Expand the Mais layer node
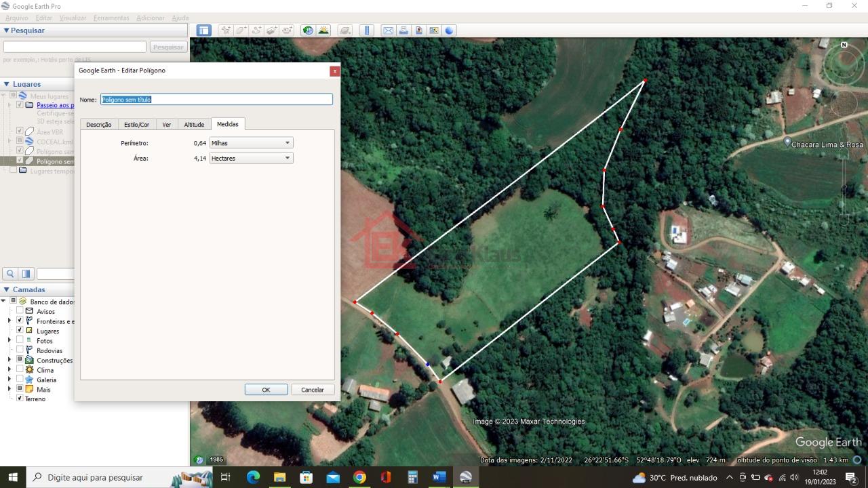868x488 pixels. tap(9, 389)
